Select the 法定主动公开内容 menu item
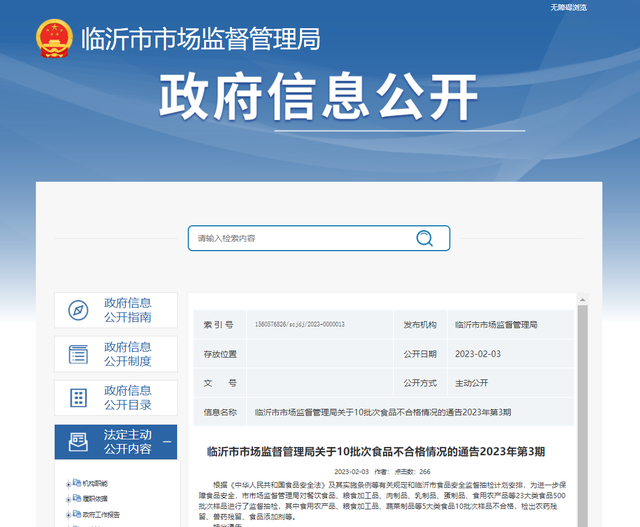 116,442
